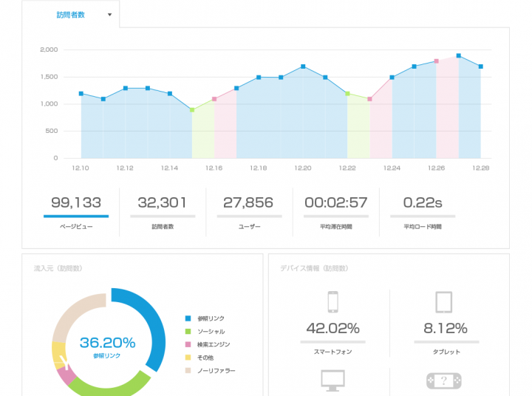
Task: Toggle ノーリファラー legend beige swatch
Action: point(188,370)
